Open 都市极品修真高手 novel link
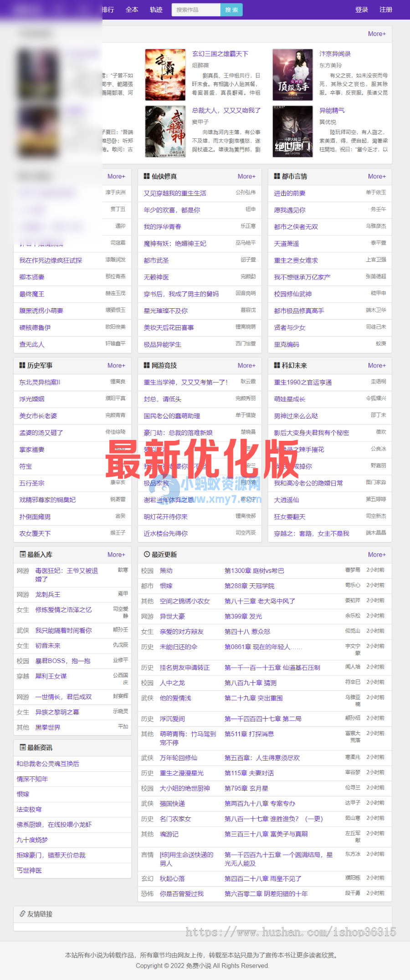Screen dimensions: 410x980 tap(299, 311)
